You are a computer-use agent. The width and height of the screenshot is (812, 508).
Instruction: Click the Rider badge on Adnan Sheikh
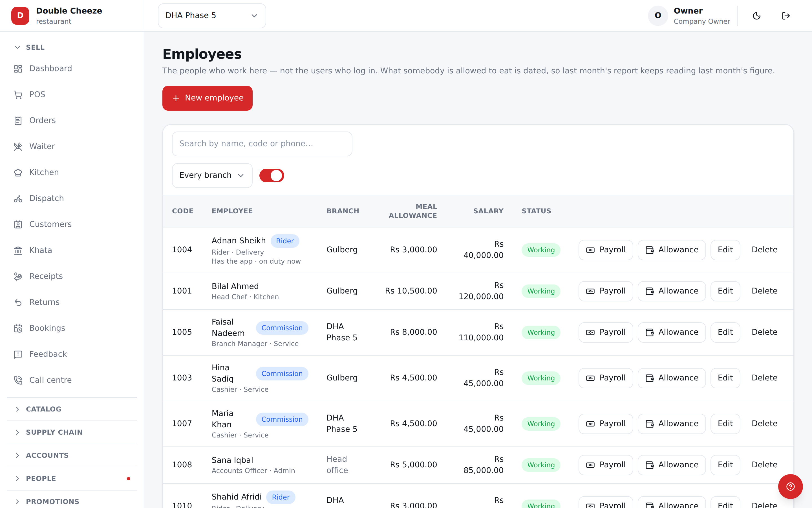point(285,241)
